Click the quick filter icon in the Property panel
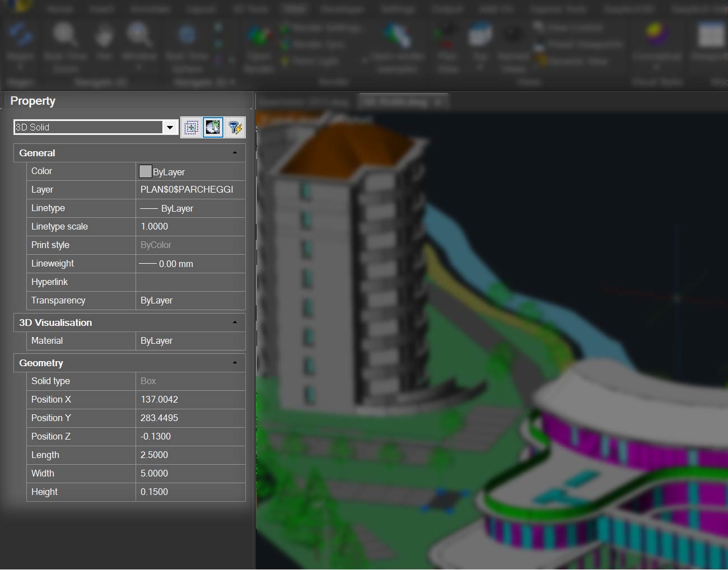728x570 pixels. tap(235, 127)
